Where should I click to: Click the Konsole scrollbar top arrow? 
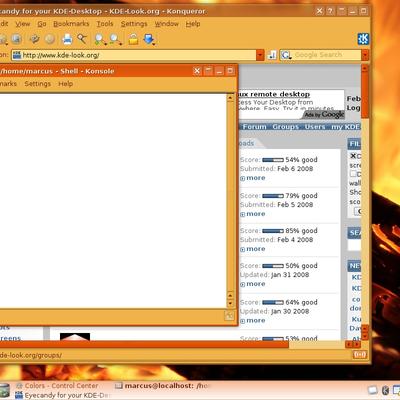(x=230, y=98)
